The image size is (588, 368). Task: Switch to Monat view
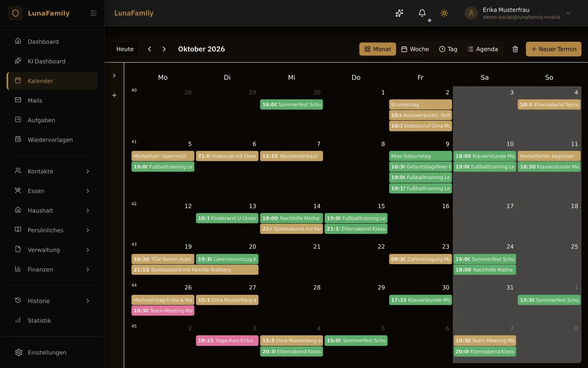pyautogui.click(x=377, y=49)
